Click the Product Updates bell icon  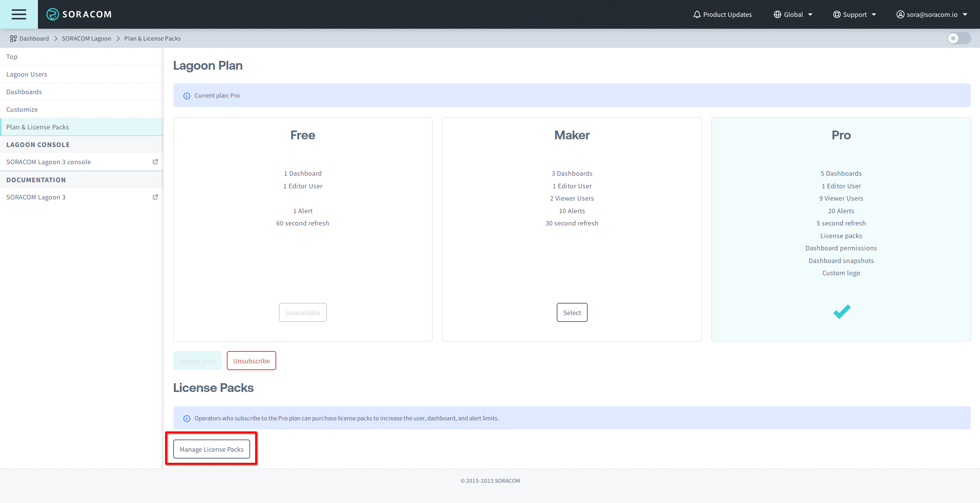click(697, 14)
